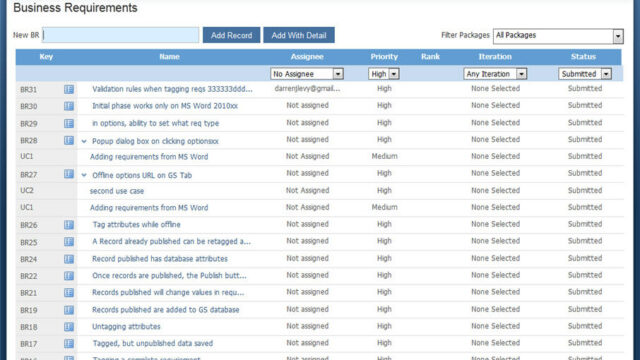The width and height of the screenshot is (640, 360).
Task: Sort by the Priority column header
Action: click(x=384, y=57)
